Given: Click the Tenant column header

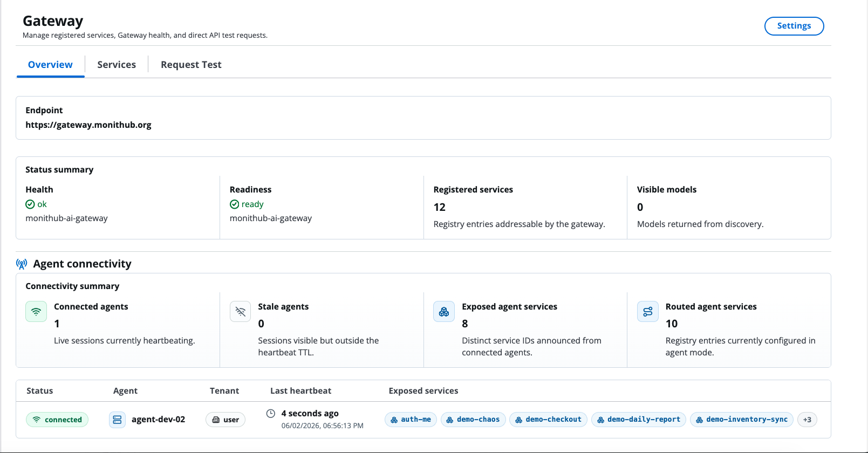Looking at the screenshot, I should tap(224, 391).
